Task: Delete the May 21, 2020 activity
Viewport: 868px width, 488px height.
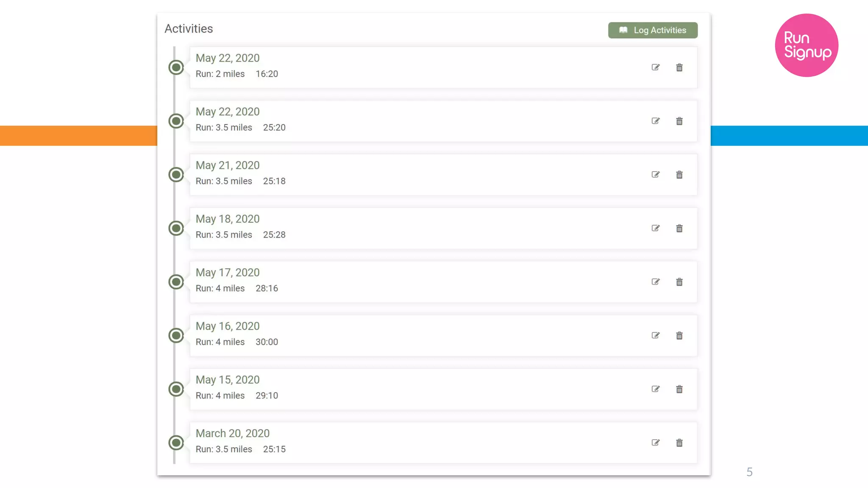Action: click(x=679, y=175)
